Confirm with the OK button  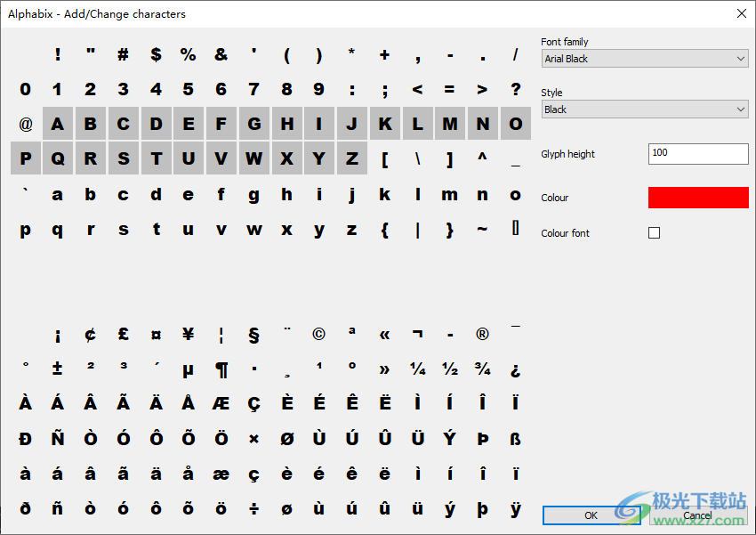pyautogui.click(x=591, y=515)
